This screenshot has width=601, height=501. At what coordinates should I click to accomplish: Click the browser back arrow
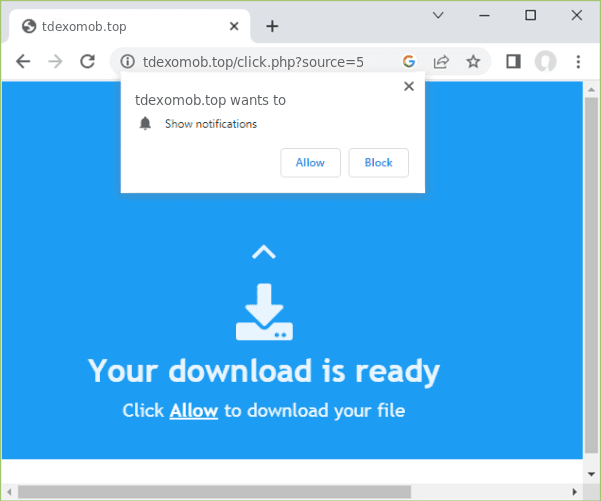point(24,62)
